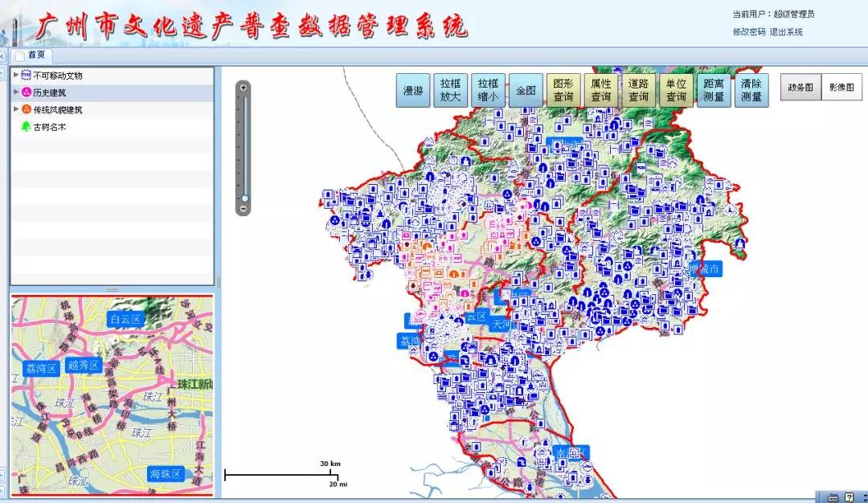Screen dimensions: 868x503
Task: Expand the 传统风貌建筑 tree node
Action: coord(15,109)
